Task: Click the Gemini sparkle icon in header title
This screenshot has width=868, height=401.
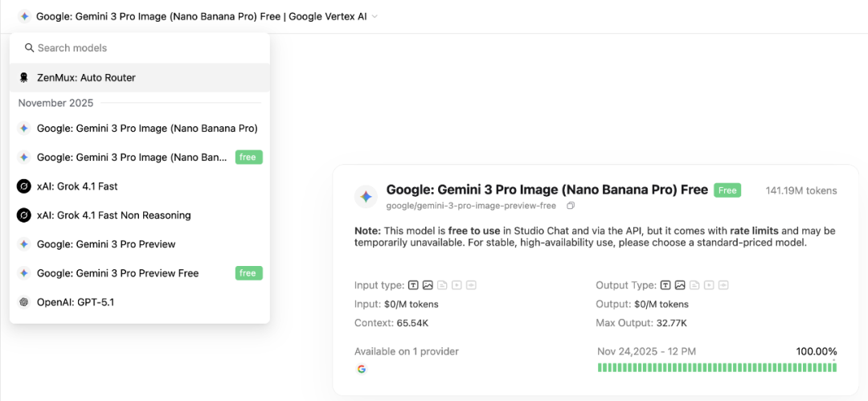Action: coord(24,17)
